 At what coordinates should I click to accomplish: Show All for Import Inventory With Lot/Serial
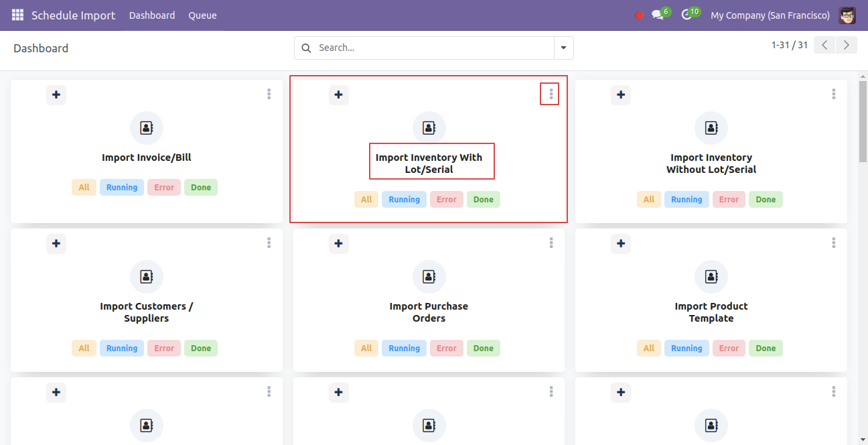click(x=366, y=200)
